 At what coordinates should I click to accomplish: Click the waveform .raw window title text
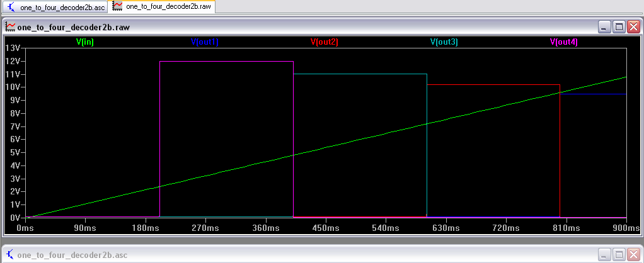coord(74,28)
